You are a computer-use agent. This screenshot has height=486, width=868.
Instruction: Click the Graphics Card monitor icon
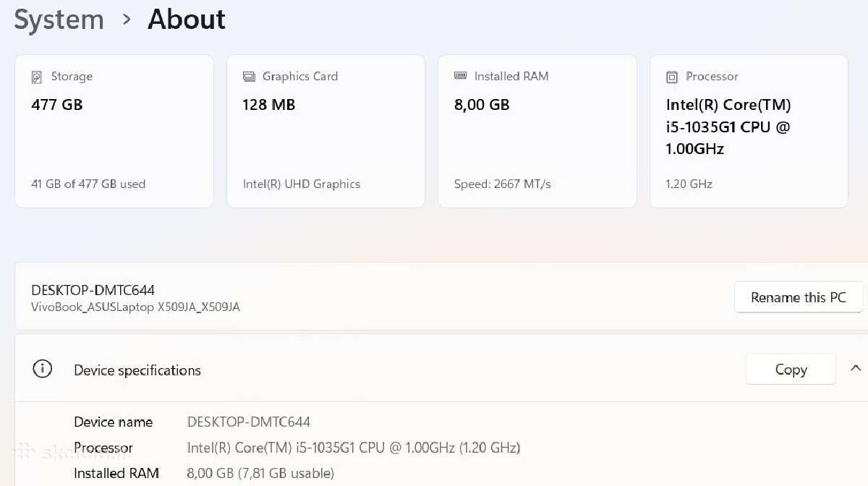(x=249, y=77)
